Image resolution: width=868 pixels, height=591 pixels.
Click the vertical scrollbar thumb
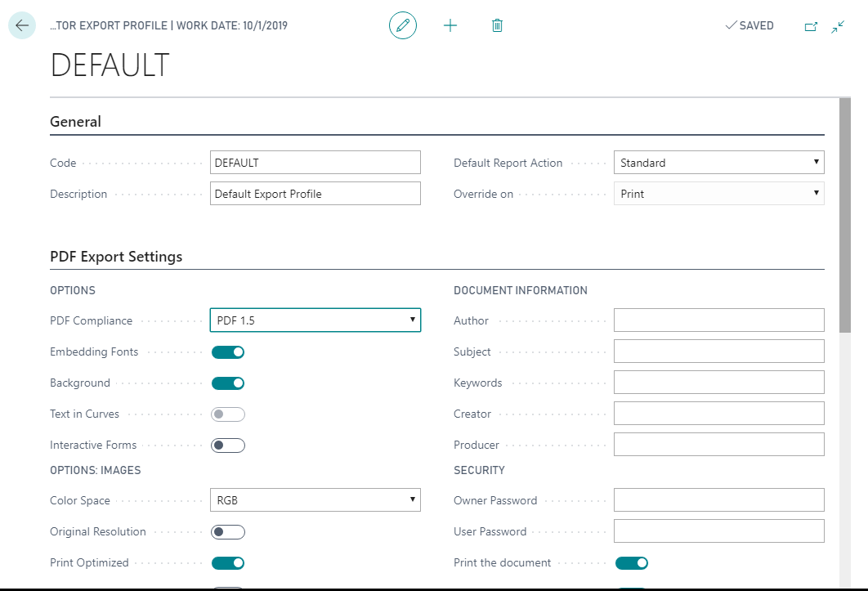point(844,215)
